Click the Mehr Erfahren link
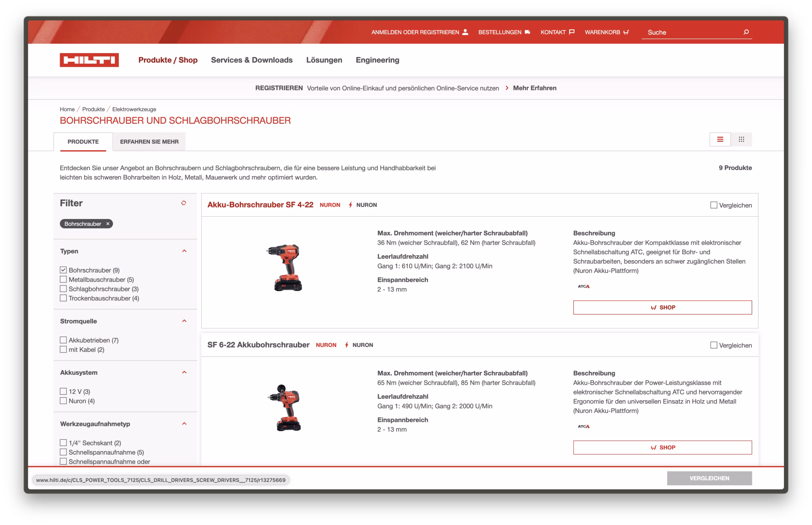812x525 pixels. pos(535,88)
